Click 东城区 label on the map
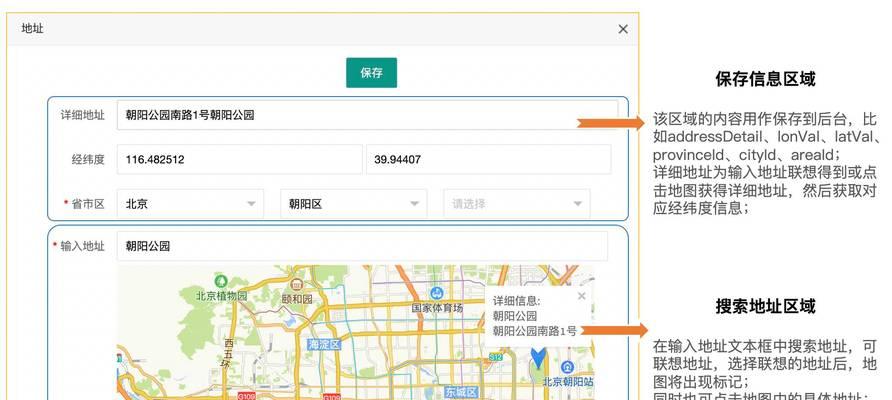The width and height of the screenshot is (892, 400). (461, 392)
